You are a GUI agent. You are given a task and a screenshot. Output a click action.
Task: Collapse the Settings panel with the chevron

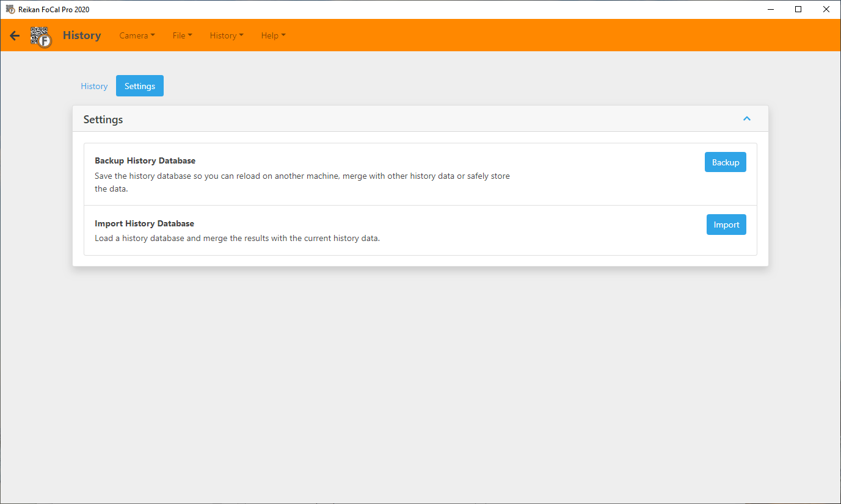coord(746,119)
